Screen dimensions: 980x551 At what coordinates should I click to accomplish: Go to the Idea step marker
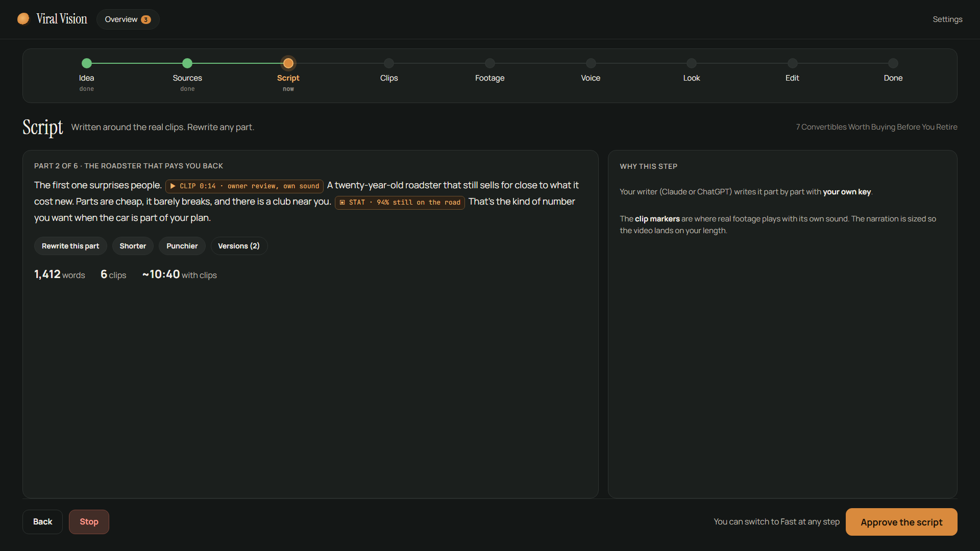point(87,63)
